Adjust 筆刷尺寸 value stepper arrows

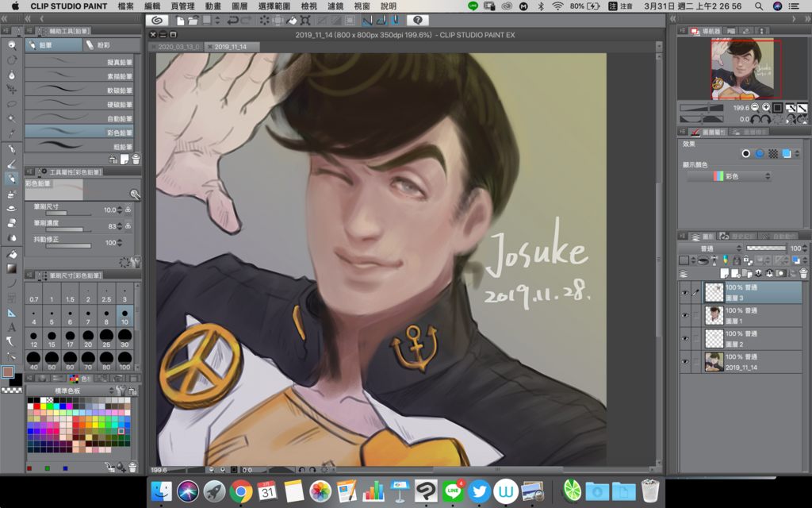[120, 210]
